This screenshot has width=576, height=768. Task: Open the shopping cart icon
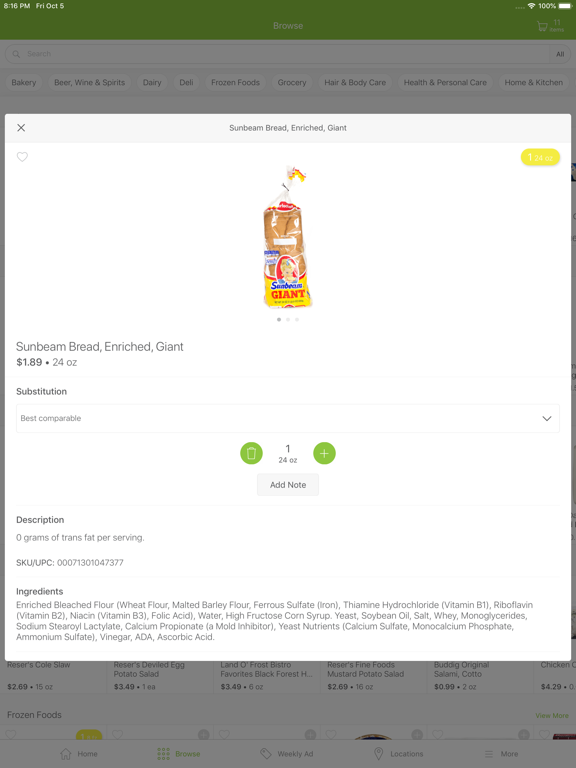pyautogui.click(x=542, y=26)
